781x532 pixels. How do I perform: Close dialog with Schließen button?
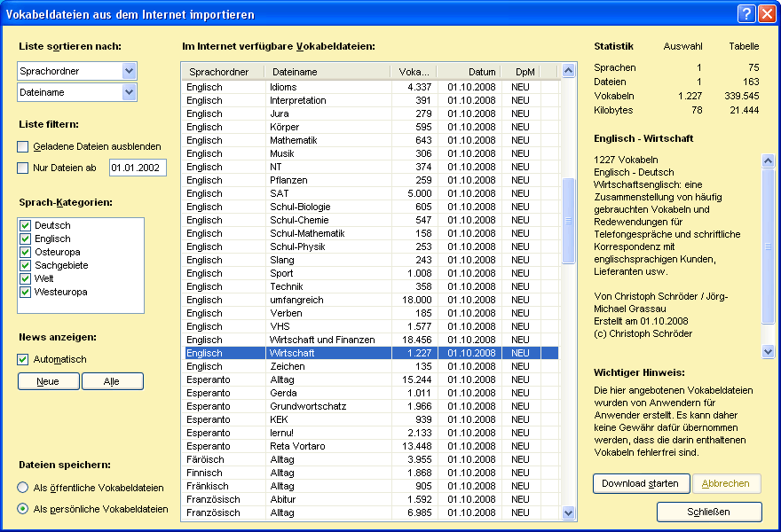(x=709, y=512)
